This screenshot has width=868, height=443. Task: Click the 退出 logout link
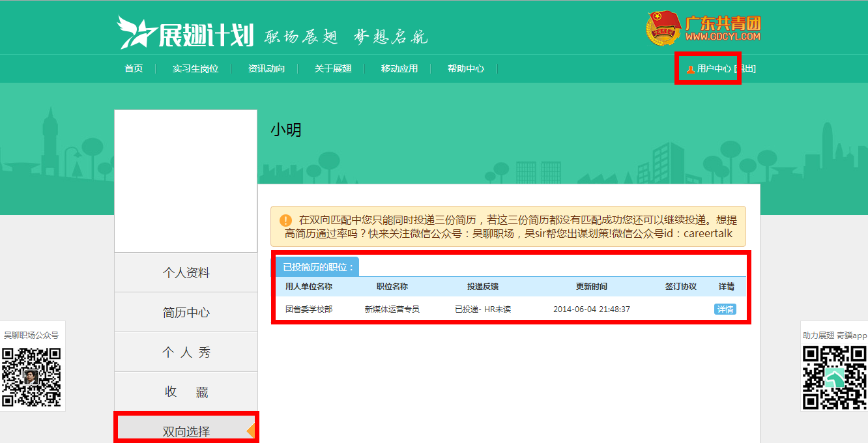745,68
